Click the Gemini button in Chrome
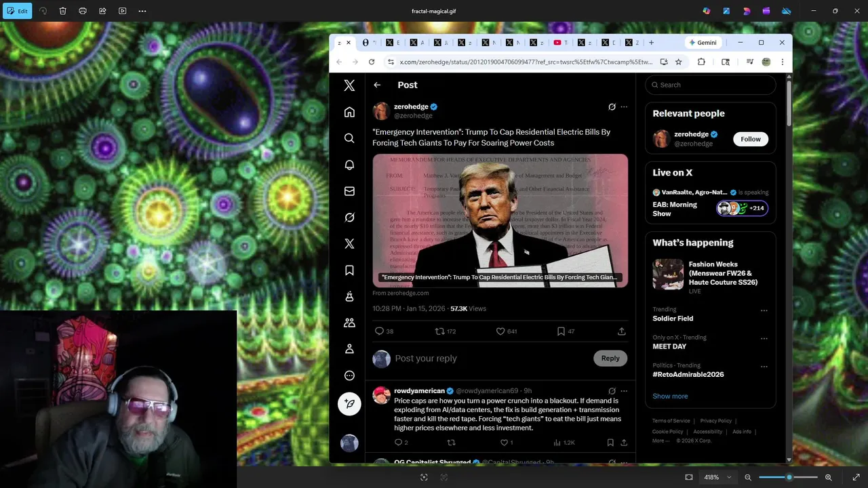868x488 pixels. (x=703, y=43)
